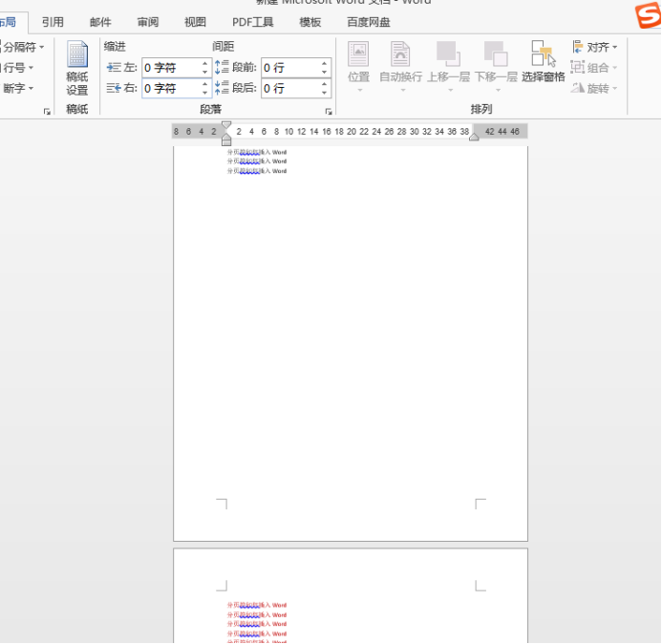Expand the 对齐 dropdown arrow
Image resolution: width=662 pixels, height=644 pixels.
pyautogui.click(x=615, y=48)
